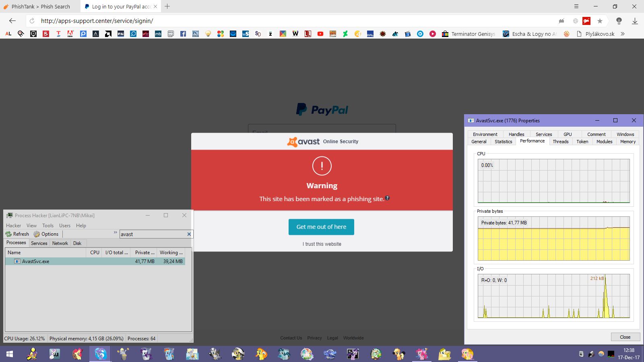Switch to Services tab in Process Hacker
The height and width of the screenshot is (362, 644).
click(39, 243)
